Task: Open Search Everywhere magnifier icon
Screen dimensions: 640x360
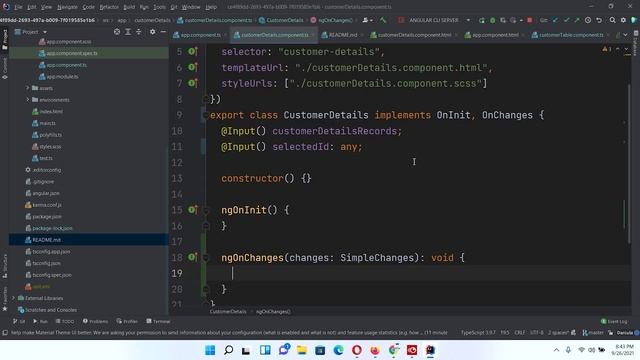Action: (x=613, y=20)
